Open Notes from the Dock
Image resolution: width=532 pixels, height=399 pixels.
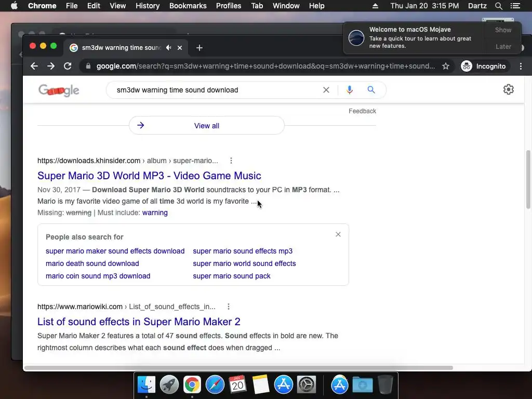pos(261,385)
